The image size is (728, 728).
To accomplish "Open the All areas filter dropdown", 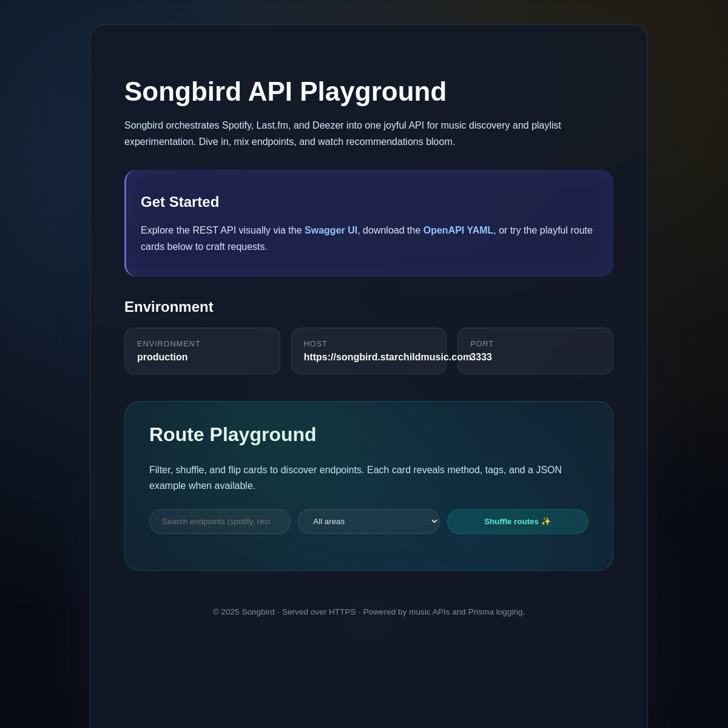I will pos(368,521).
